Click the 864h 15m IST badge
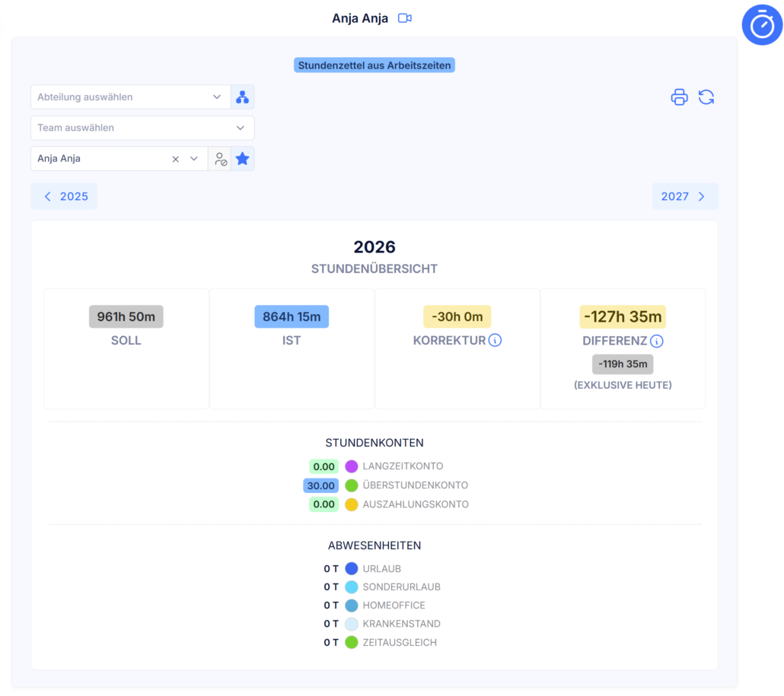 pos(292,316)
